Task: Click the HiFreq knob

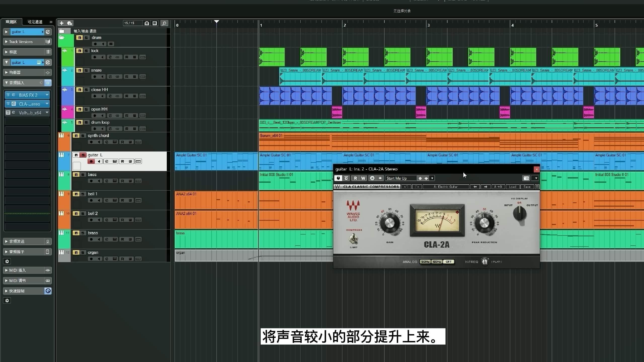Action: click(485, 262)
